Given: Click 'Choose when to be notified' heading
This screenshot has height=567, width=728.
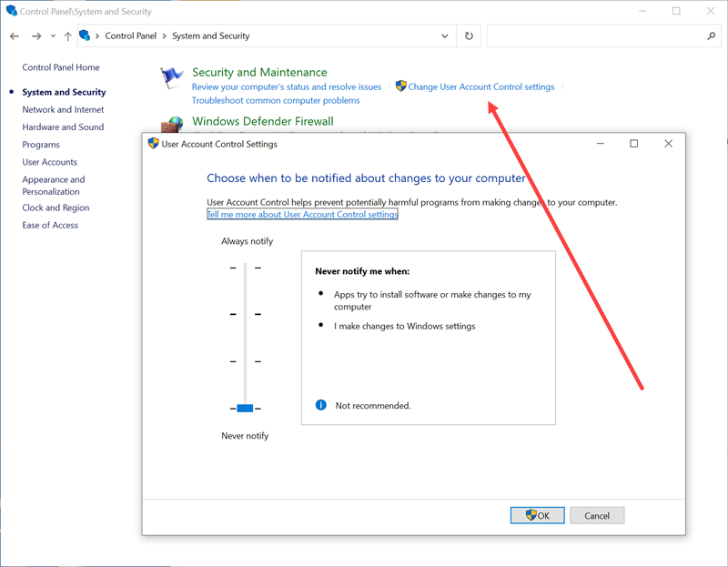Looking at the screenshot, I should [366, 177].
